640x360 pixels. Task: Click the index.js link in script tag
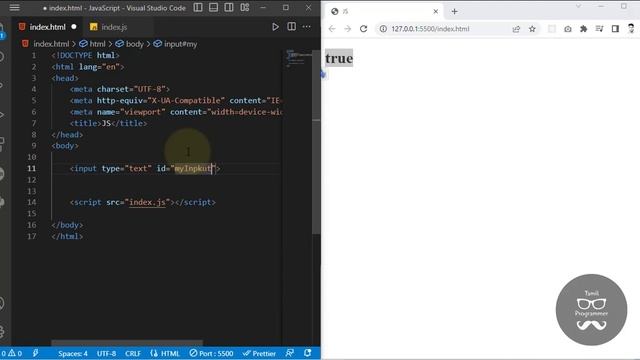(x=147, y=202)
